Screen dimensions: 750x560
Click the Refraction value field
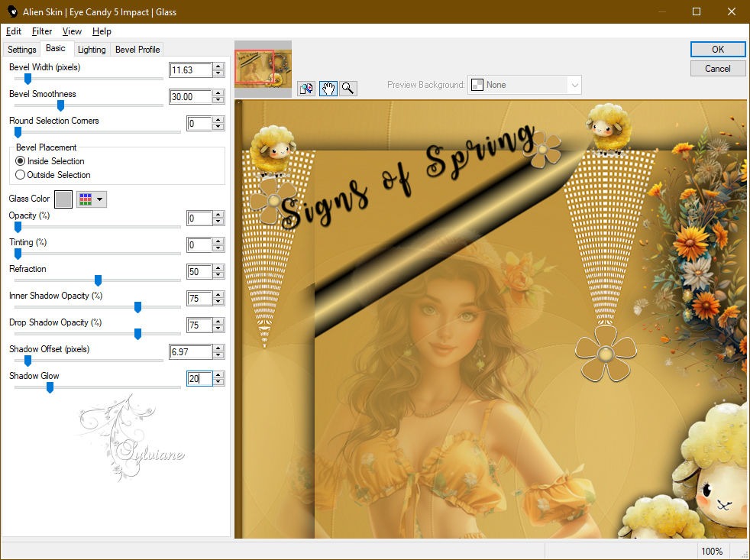[199, 272]
